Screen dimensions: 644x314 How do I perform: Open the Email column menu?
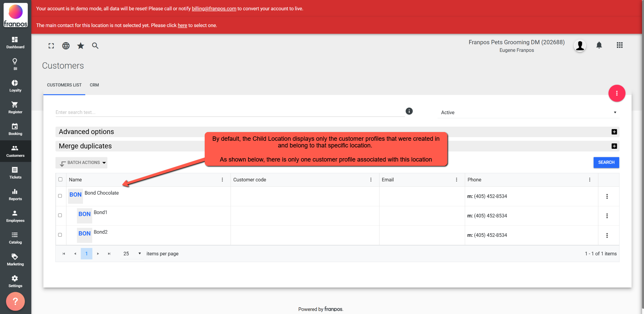click(456, 180)
